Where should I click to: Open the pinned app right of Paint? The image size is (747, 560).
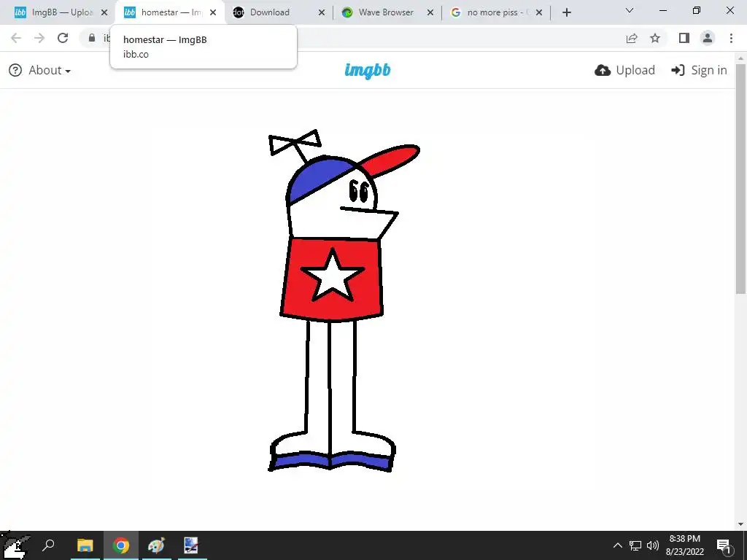pos(191,545)
